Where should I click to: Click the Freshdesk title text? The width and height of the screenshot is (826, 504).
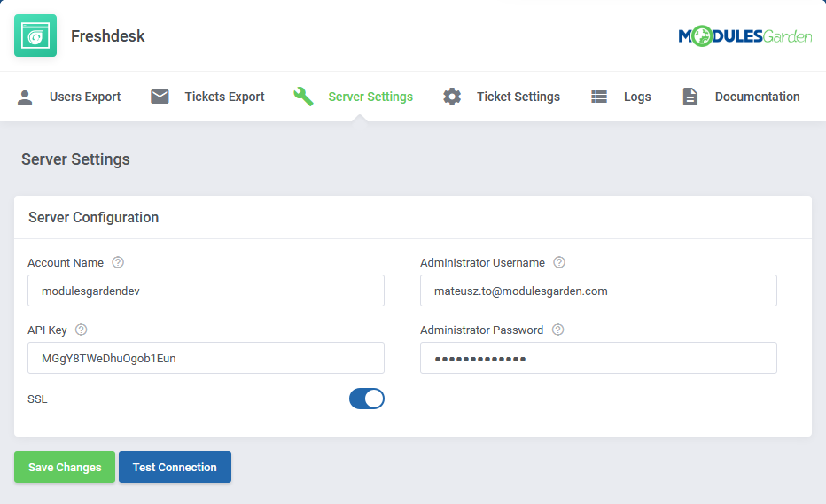108,35
